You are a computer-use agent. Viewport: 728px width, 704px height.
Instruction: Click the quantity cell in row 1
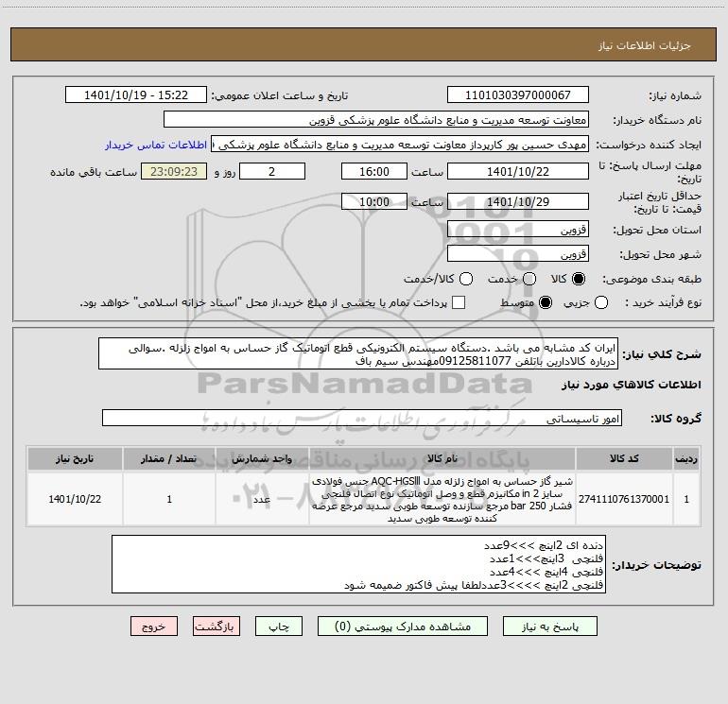click(x=169, y=499)
